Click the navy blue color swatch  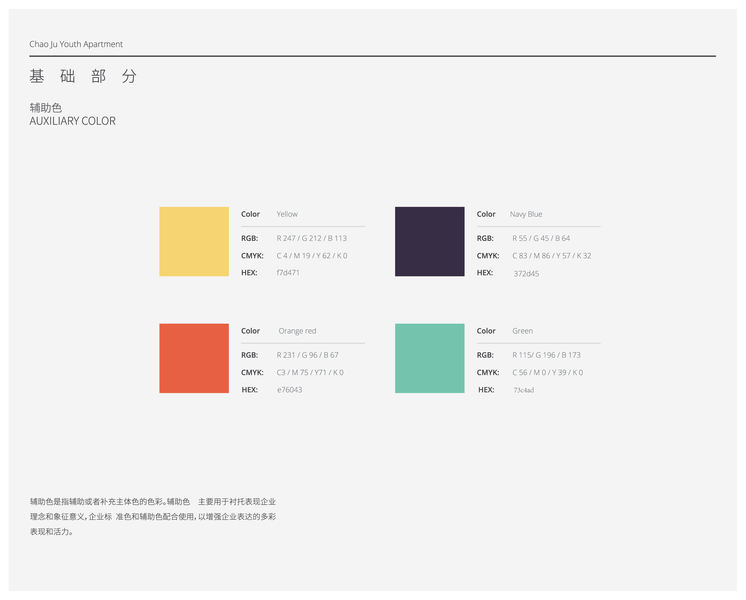(x=430, y=241)
